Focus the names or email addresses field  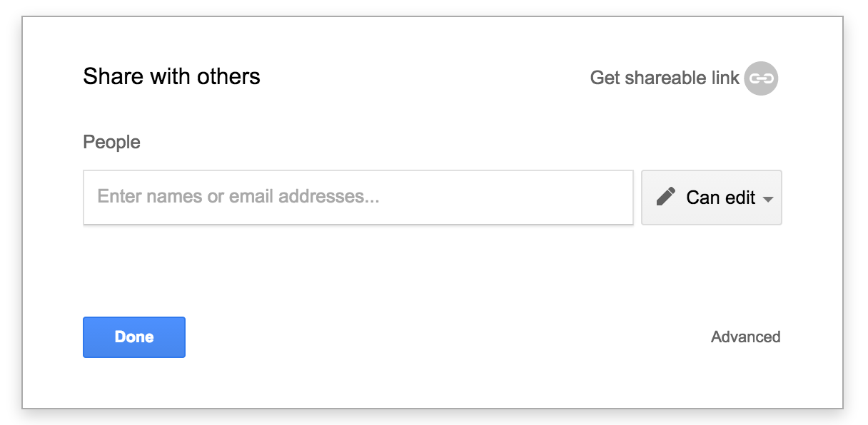358,198
